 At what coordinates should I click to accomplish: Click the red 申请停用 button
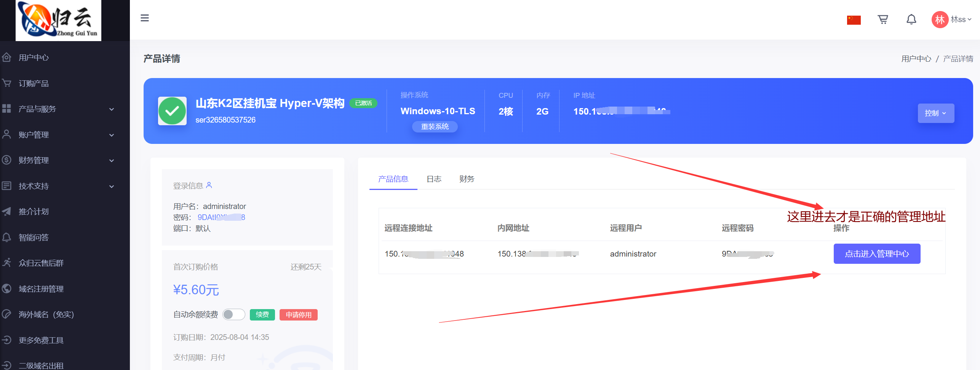point(298,315)
